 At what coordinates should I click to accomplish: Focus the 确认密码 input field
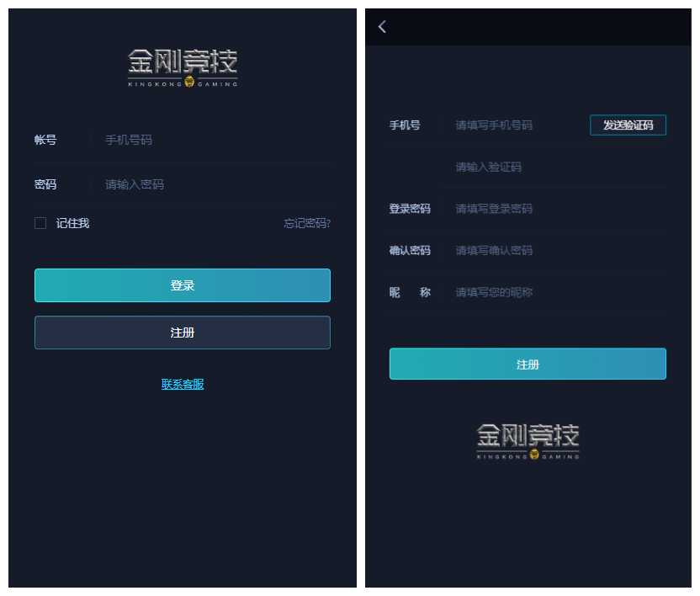pos(558,250)
